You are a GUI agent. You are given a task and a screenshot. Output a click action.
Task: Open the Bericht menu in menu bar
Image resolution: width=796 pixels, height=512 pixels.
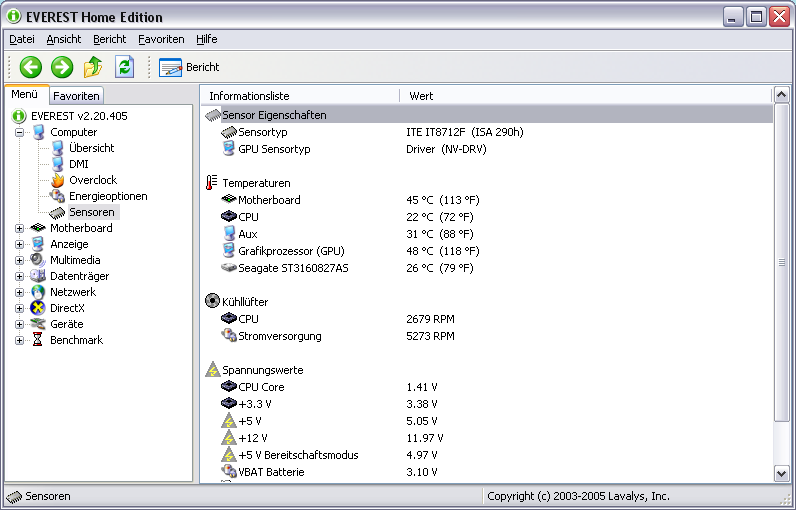coord(109,39)
